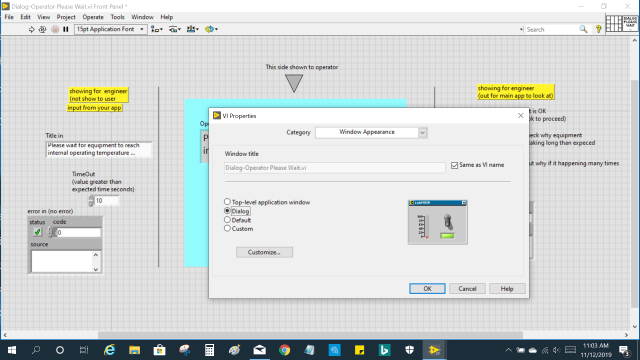The width and height of the screenshot is (640, 360).
Task: Click the Pause toolbar button
Action: (x=66, y=29)
